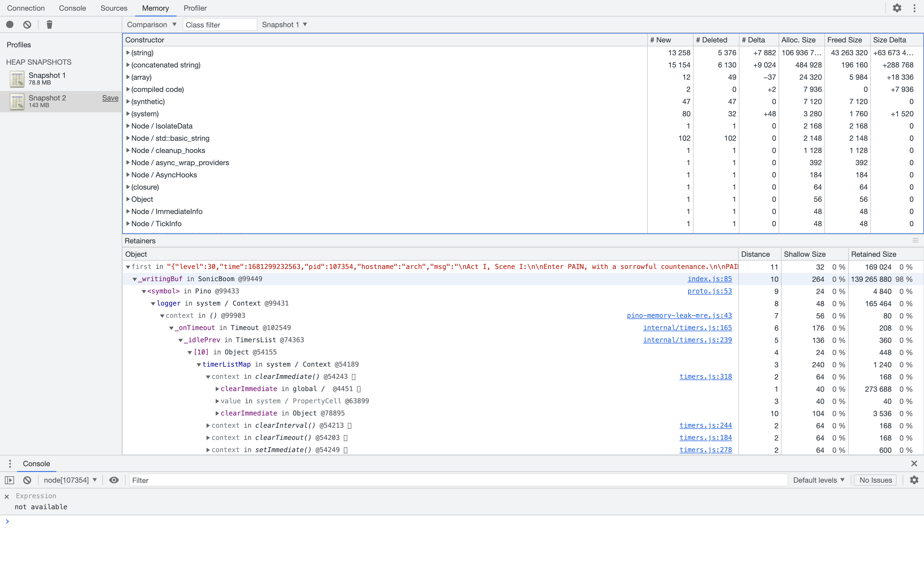Viewport: 924px width, 577px height.
Task: Open DevTools settings gear
Action: (x=897, y=8)
